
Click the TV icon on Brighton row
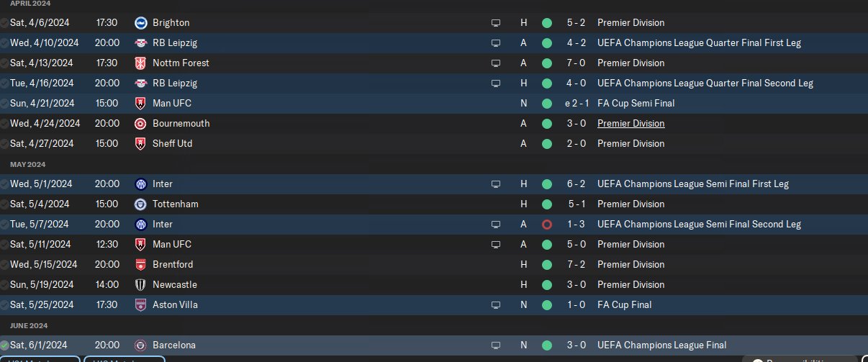coord(495,23)
